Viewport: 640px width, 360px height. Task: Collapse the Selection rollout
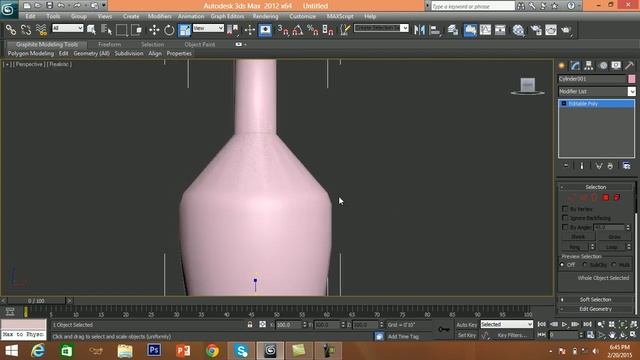tap(596, 187)
